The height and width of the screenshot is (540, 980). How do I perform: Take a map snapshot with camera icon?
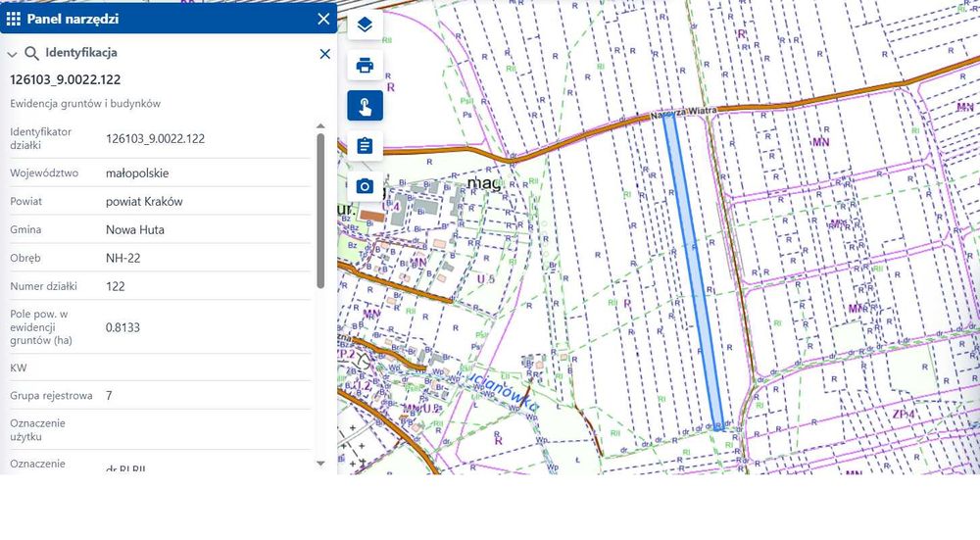click(x=365, y=186)
